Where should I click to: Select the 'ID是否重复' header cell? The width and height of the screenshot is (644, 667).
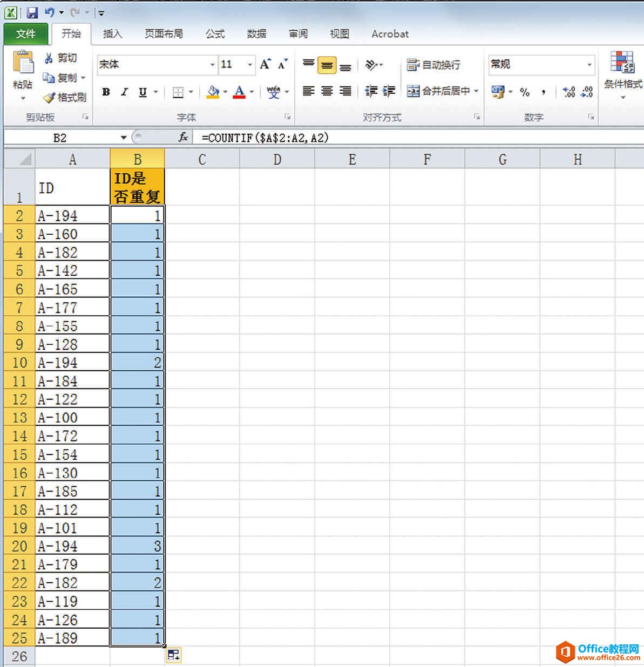click(137, 187)
